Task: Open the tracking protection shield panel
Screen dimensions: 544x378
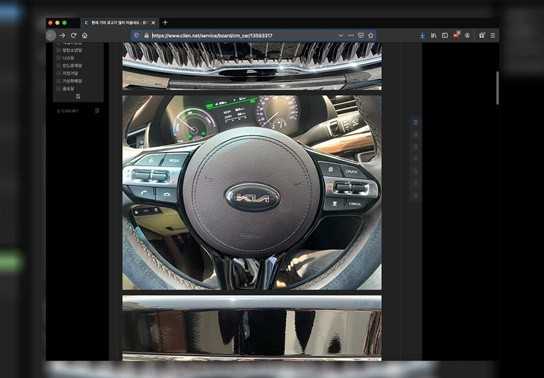Action: 136,35
